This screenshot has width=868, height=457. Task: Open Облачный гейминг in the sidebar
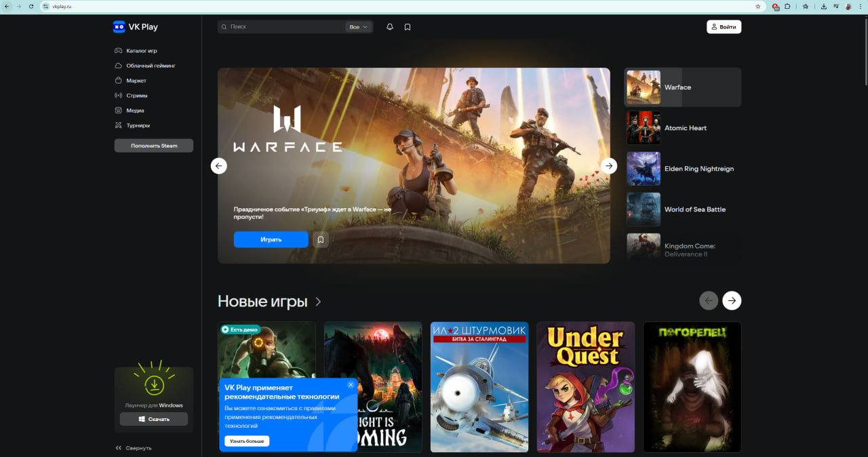pyautogui.click(x=144, y=66)
